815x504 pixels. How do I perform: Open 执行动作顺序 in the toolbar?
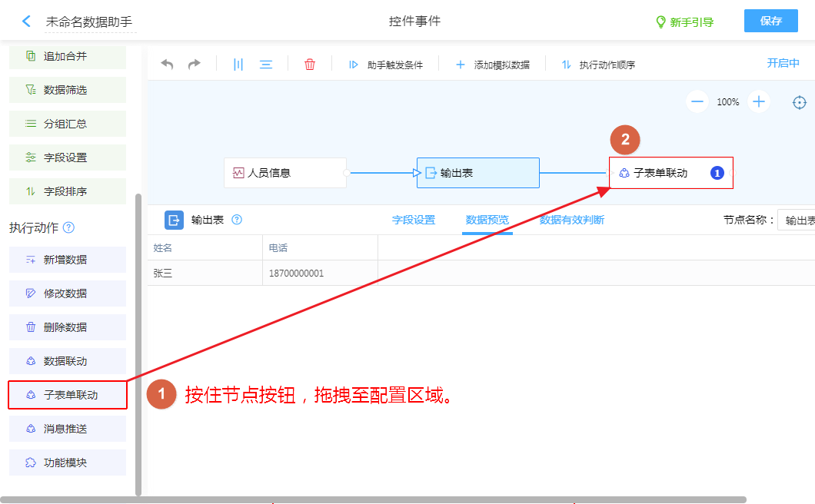598,65
